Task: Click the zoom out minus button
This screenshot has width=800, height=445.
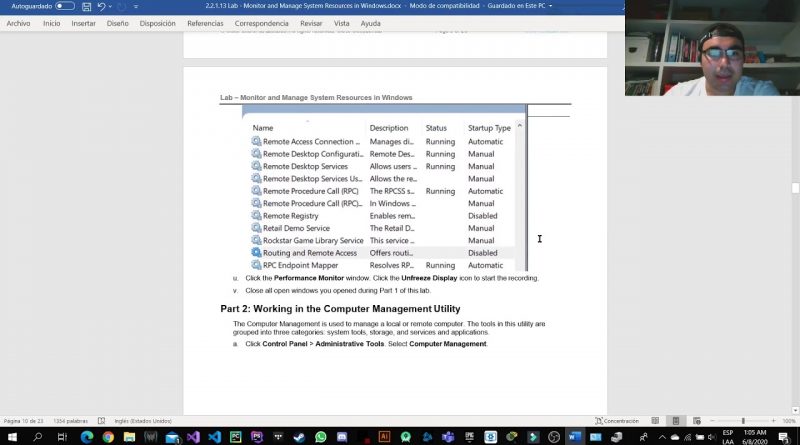Action: [x=712, y=421]
